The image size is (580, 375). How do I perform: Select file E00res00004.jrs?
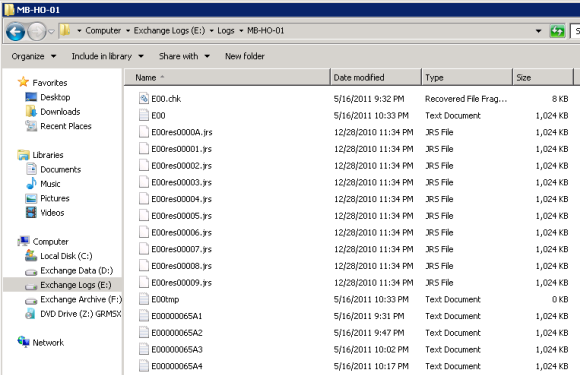pyautogui.click(x=181, y=199)
